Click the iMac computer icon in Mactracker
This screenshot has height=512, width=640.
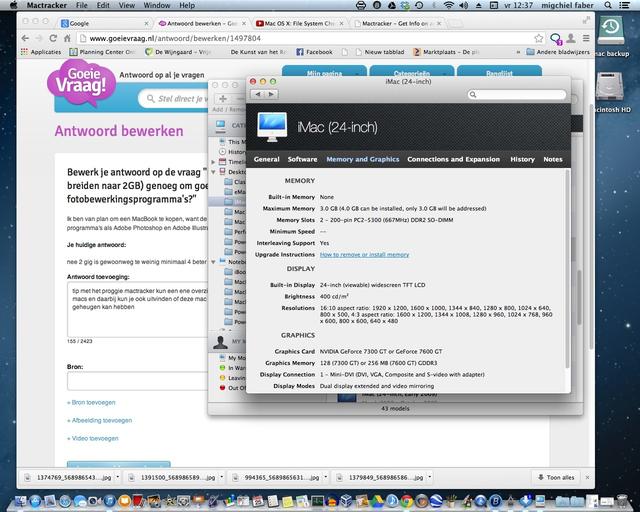(x=273, y=126)
